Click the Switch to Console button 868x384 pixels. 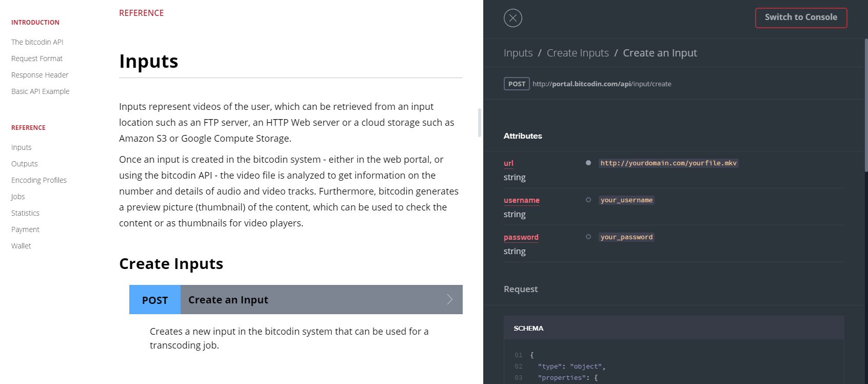(x=801, y=17)
